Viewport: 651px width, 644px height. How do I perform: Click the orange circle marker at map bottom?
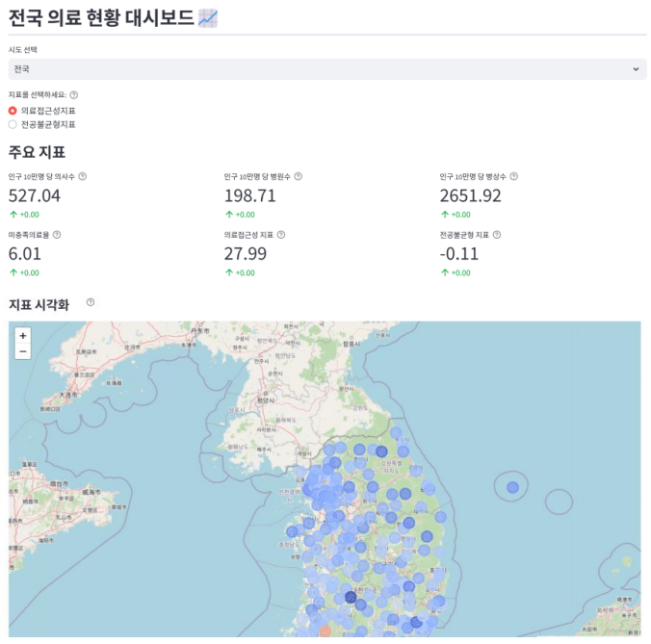(325, 632)
